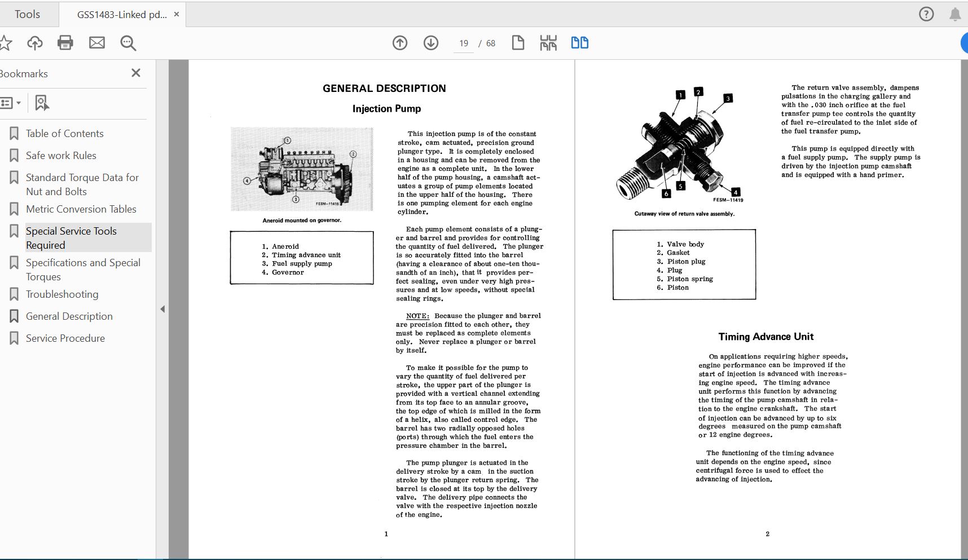Close the Bookmarks panel
Image resolution: width=968 pixels, height=560 pixels.
click(136, 73)
